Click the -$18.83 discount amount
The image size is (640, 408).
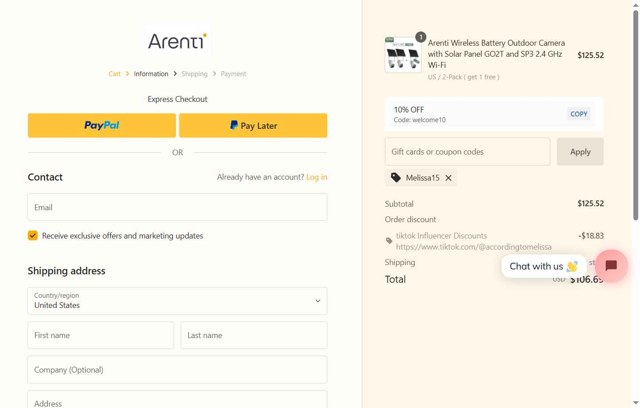pos(591,236)
